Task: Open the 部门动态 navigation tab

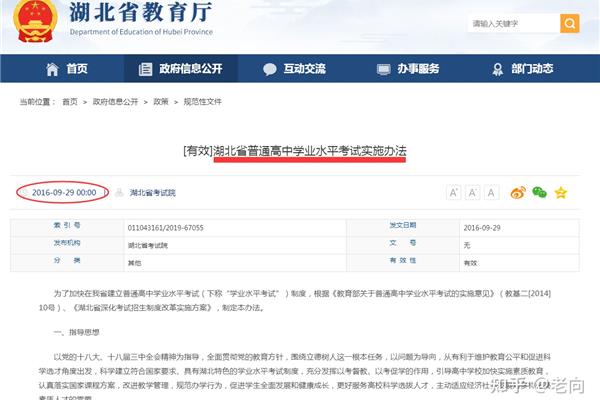Action: coord(532,69)
